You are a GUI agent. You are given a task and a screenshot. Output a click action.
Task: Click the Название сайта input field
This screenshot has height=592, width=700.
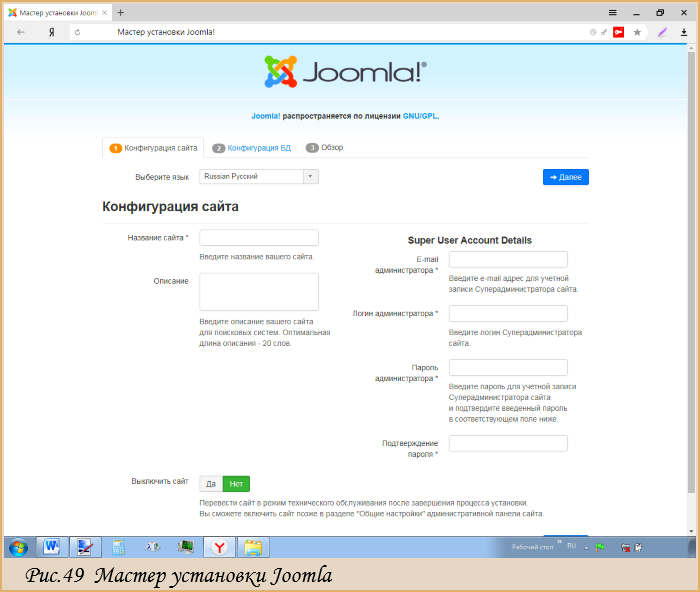click(x=259, y=238)
